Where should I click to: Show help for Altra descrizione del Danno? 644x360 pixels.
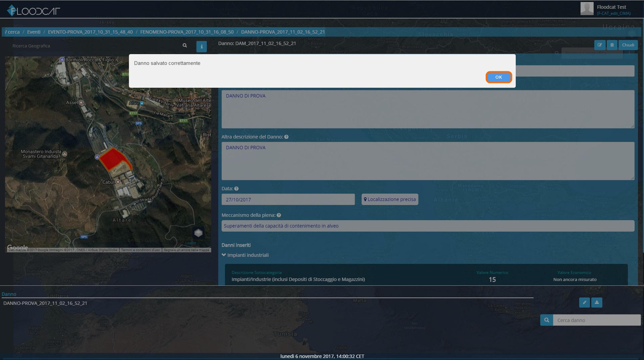tap(286, 137)
